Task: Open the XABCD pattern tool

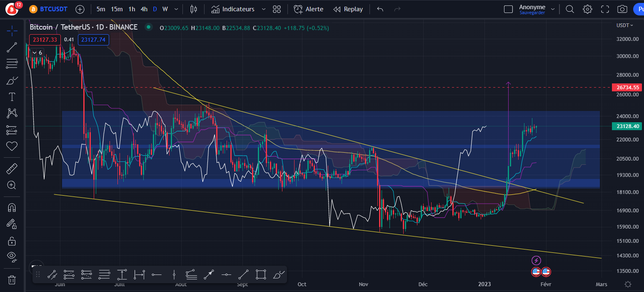Action: [x=12, y=113]
